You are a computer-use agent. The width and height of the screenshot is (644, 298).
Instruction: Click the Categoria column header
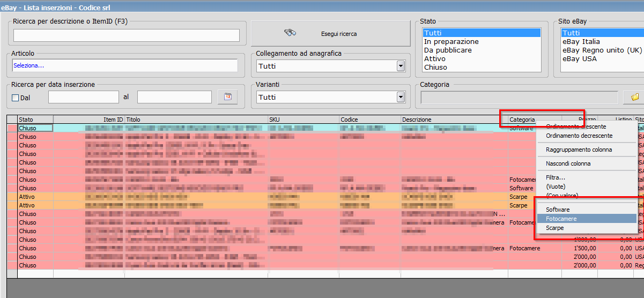pyautogui.click(x=535, y=120)
